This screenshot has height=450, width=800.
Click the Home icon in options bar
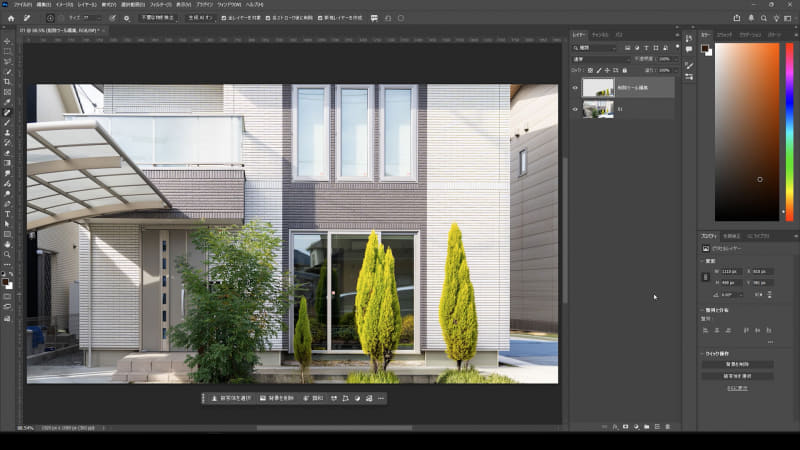(x=11, y=18)
